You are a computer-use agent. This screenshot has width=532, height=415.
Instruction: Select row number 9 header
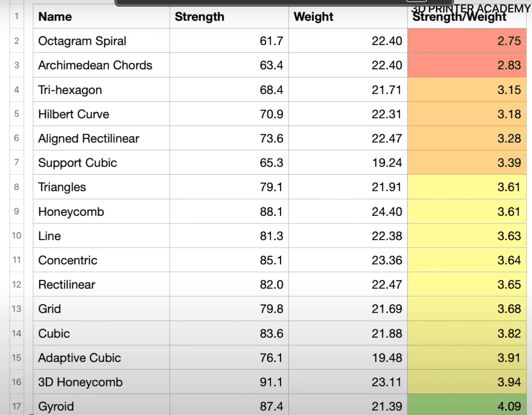point(17,211)
